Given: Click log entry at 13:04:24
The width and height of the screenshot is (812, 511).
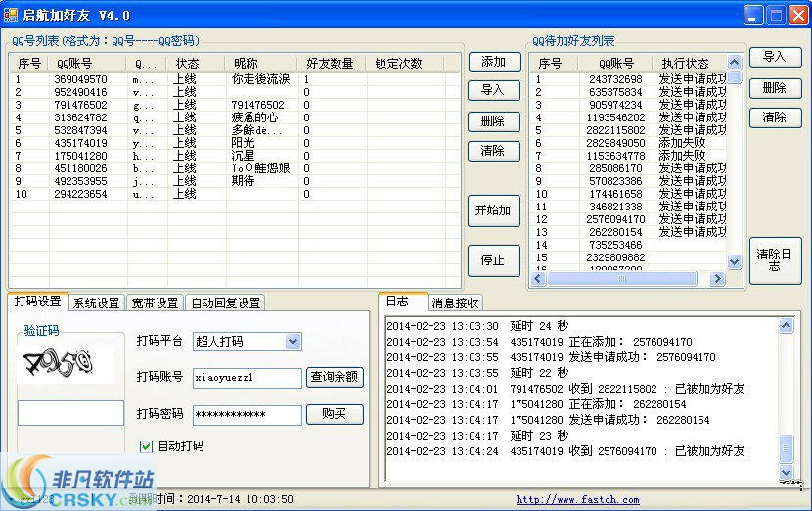Looking at the screenshot, I should click(x=565, y=451).
